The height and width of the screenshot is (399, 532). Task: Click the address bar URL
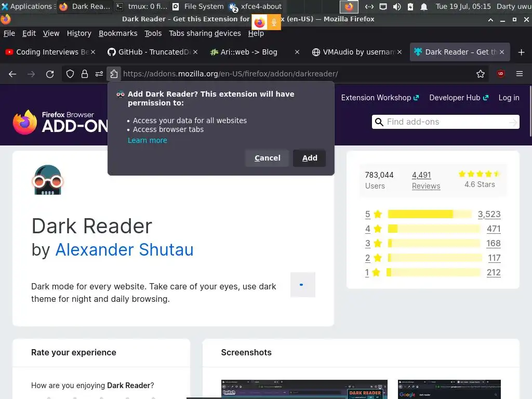pos(230,74)
